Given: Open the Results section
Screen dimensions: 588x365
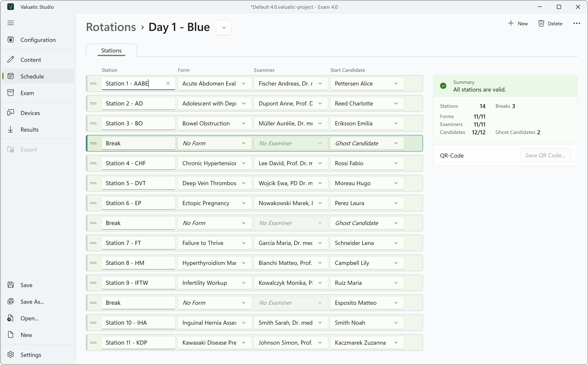Looking at the screenshot, I should tap(38, 129).
